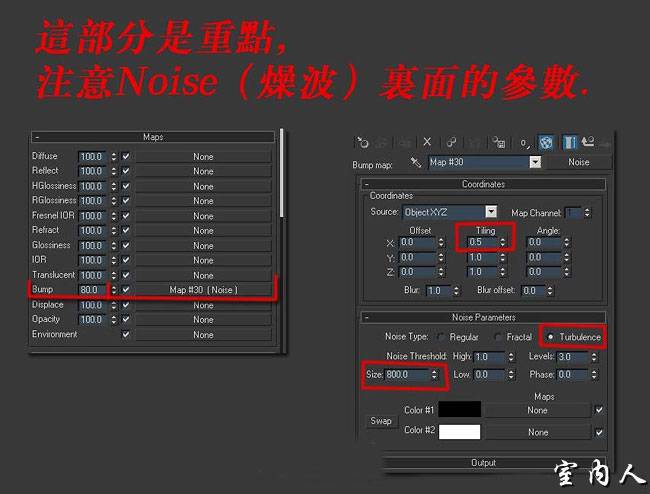Viewport: 650px width, 494px height.
Task: Click the Size value field 800.0
Action: (x=408, y=375)
